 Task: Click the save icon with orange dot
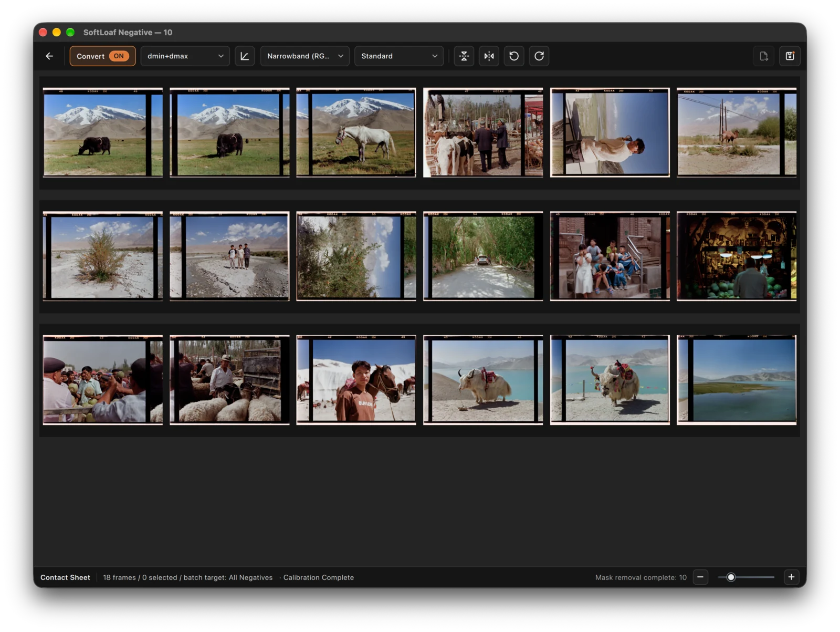click(790, 56)
